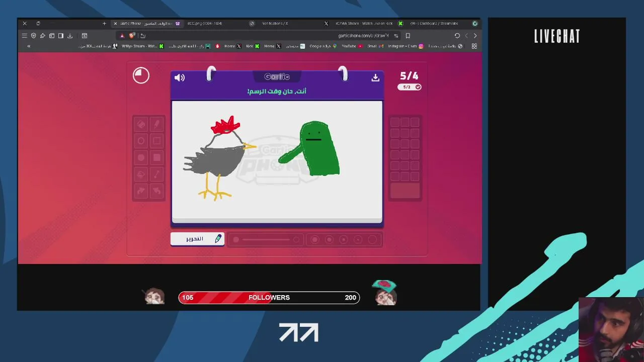Screen dimensions: 644x362
Task: Open the browser extensions puzzle icon
Action: click(43, 36)
